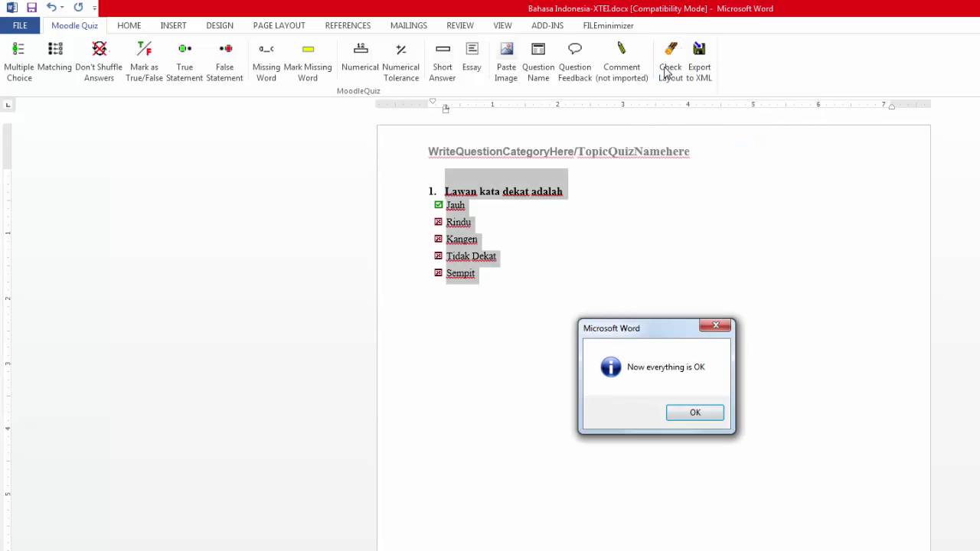Switch to the INSERT tab
The image size is (980, 551).
tap(173, 25)
